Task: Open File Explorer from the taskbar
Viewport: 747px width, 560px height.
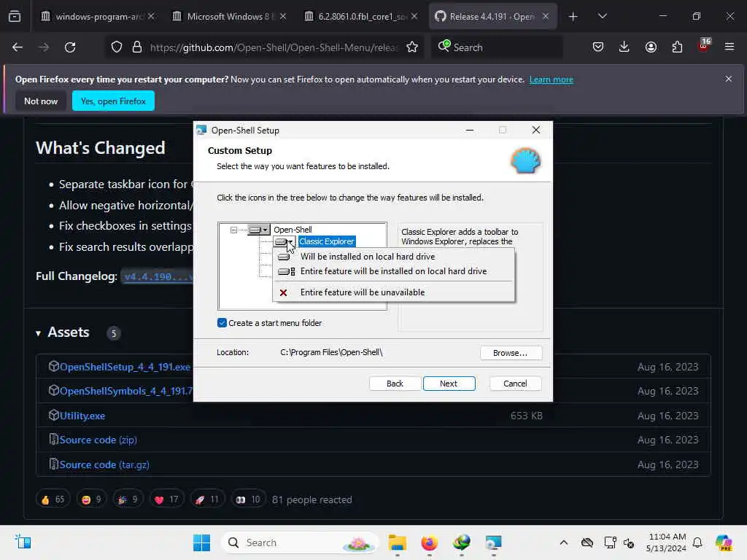Action: pyautogui.click(x=398, y=542)
